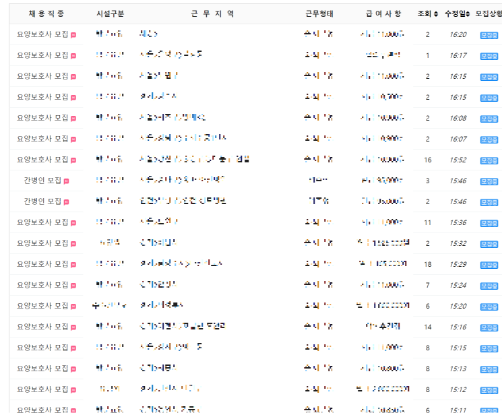Screen dimensions: 502x419
Task: Click the work location text in 15:16 row
Action: (x=182, y=326)
